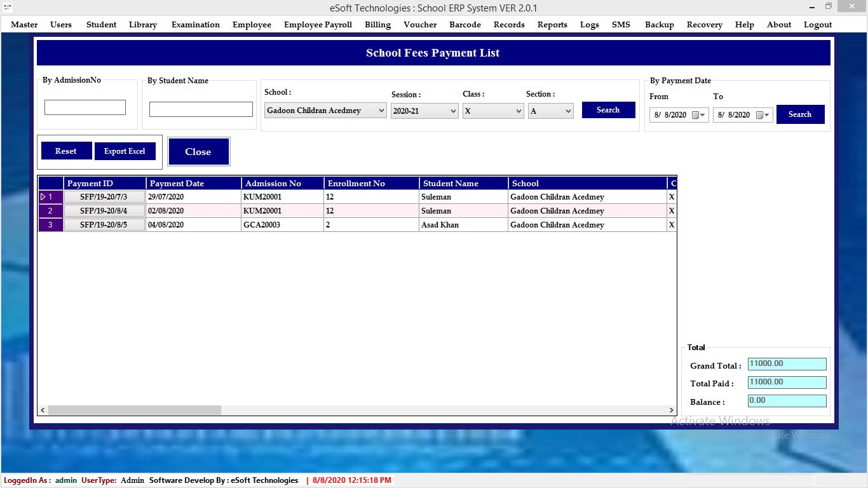
Task: Open the From date calendar picker
Action: click(699, 115)
